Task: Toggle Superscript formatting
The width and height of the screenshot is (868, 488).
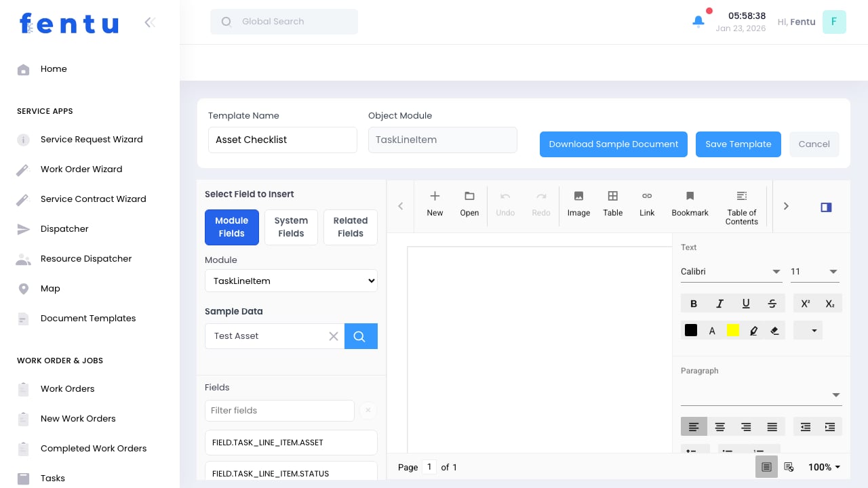Action: pyautogui.click(x=806, y=304)
